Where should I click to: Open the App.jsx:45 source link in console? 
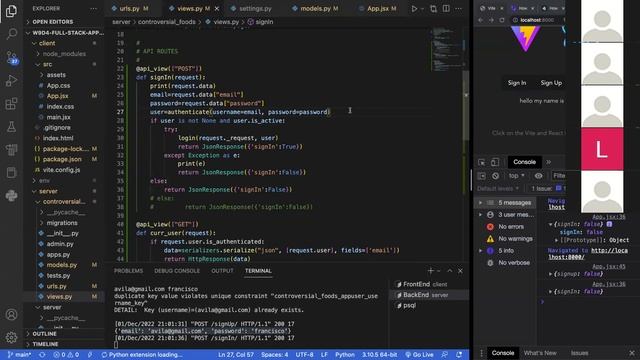609,266
